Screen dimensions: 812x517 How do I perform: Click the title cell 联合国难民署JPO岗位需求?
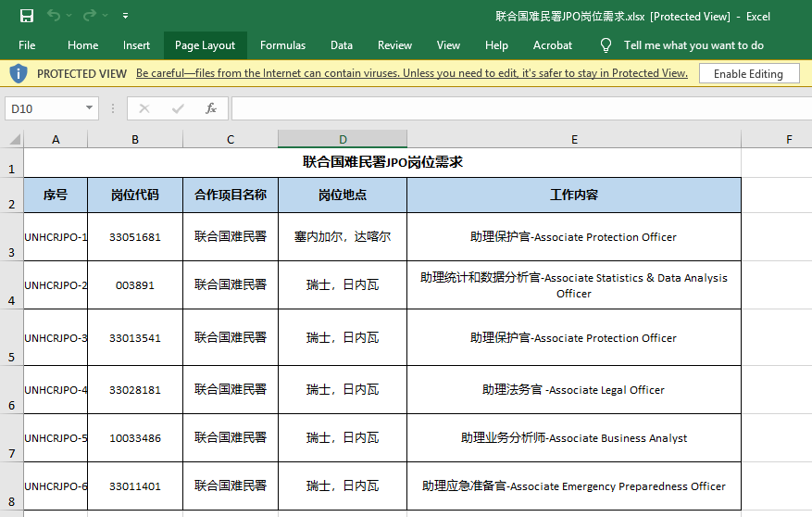point(382,163)
